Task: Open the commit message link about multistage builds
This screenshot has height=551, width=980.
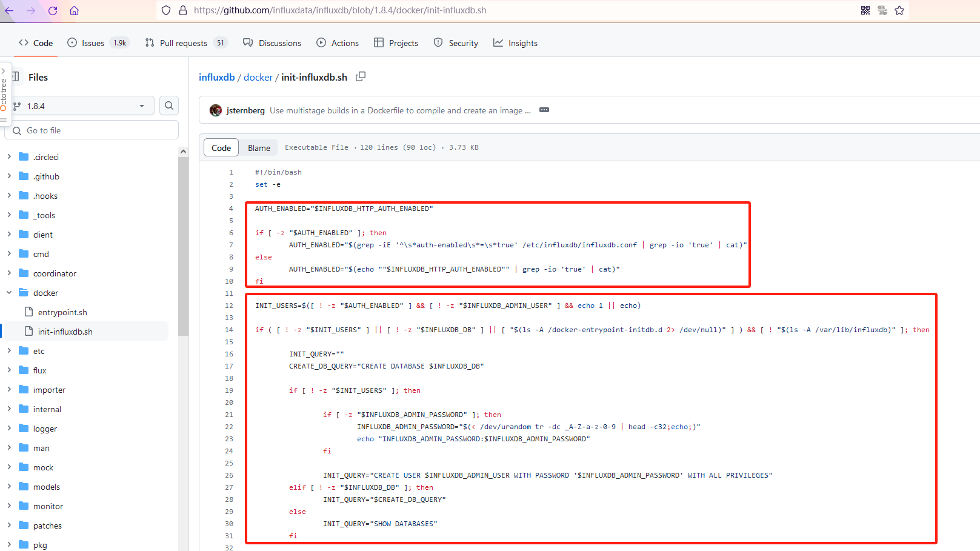Action: point(400,110)
